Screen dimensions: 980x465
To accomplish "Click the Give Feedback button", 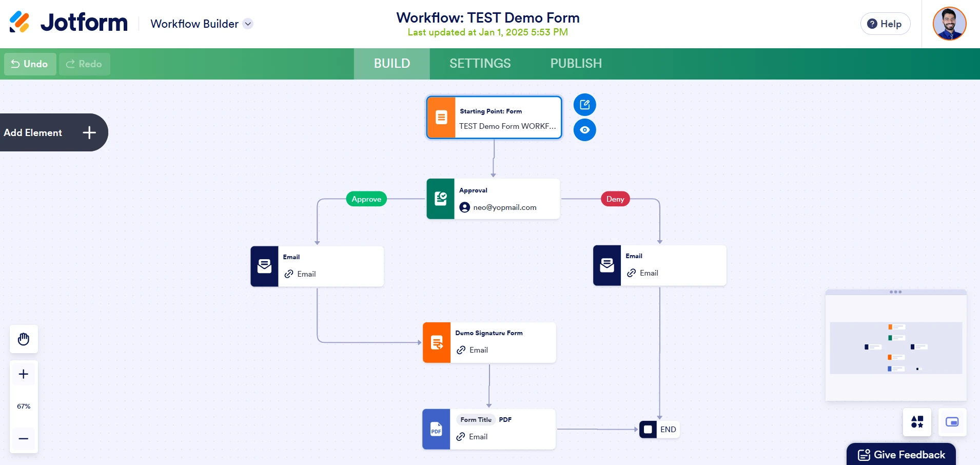I will [901, 455].
